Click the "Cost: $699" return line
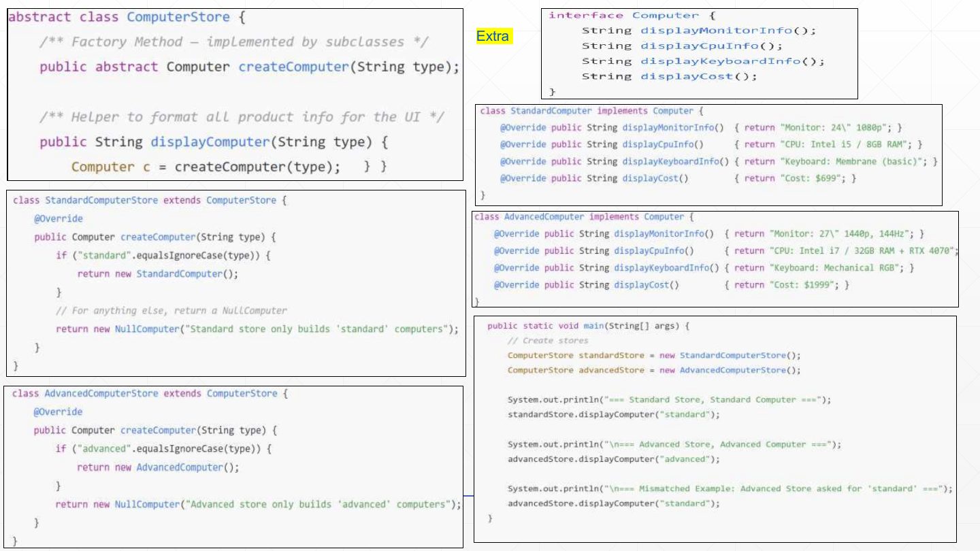Image resolution: width=980 pixels, height=551 pixels. (679, 179)
